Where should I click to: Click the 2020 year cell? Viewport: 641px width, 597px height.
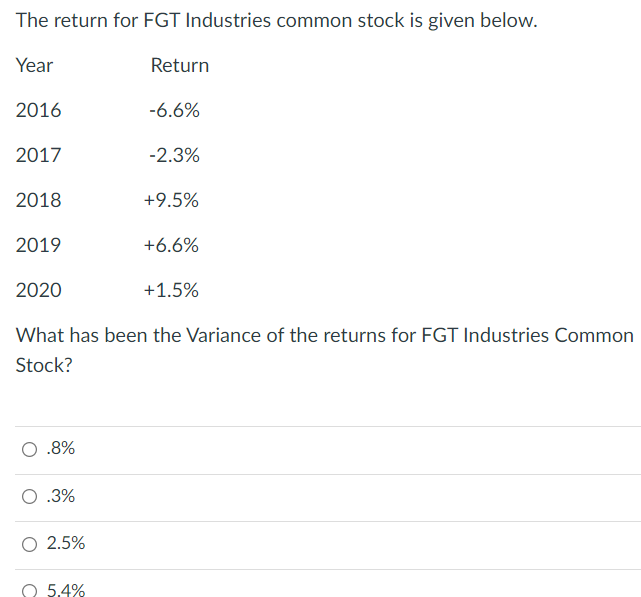tap(38, 290)
